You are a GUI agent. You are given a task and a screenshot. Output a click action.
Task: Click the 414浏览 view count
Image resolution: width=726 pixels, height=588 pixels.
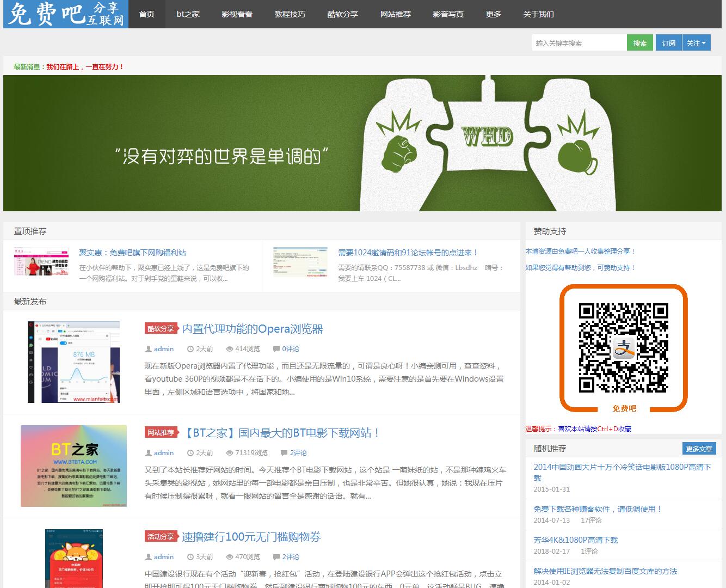(x=248, y=349)
